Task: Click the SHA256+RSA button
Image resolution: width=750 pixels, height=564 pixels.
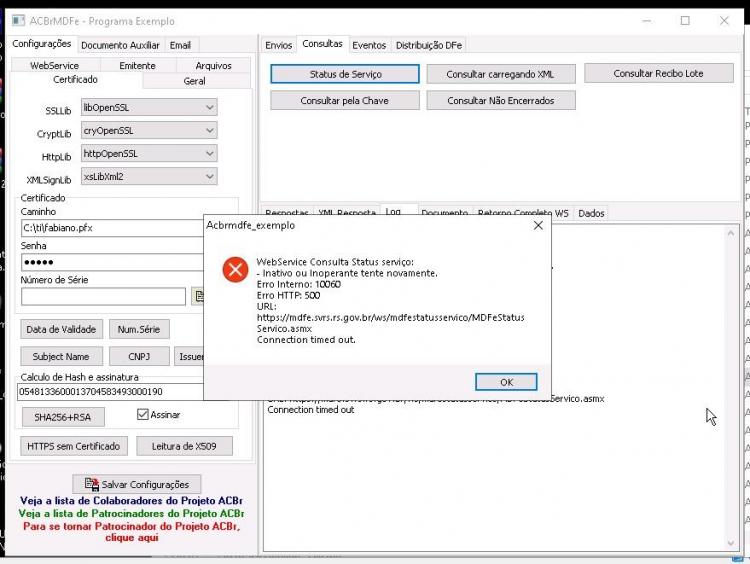Action: (x=63, y=417)
